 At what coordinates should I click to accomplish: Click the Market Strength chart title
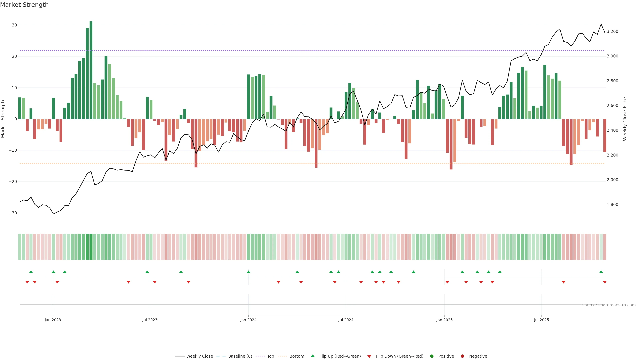click(24, 5)
